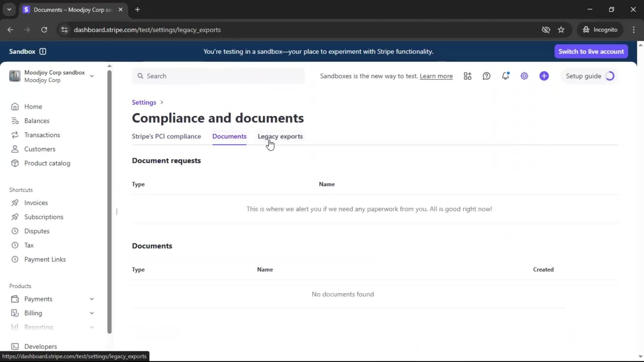Click the Settings breadcrumb link

coord(144,102)
